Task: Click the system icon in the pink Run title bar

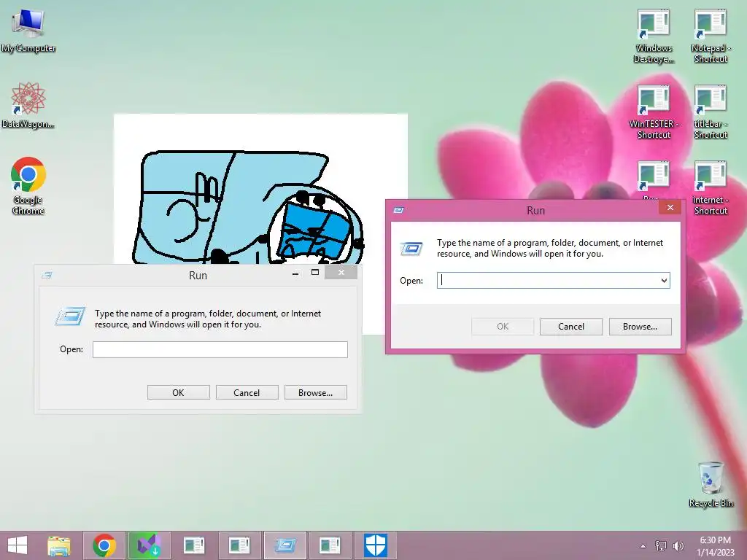Action: pyautogui.click(x=399, y=210)
